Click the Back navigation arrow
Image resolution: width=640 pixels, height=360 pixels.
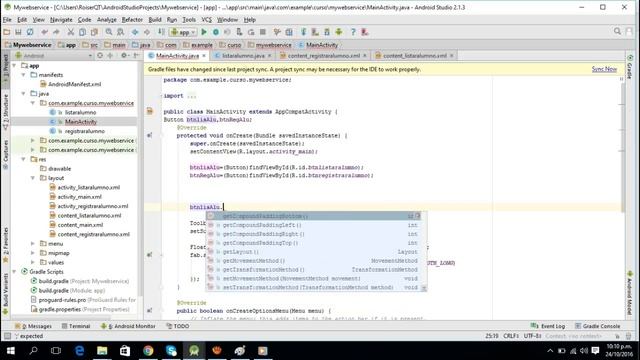click(135, 32)
